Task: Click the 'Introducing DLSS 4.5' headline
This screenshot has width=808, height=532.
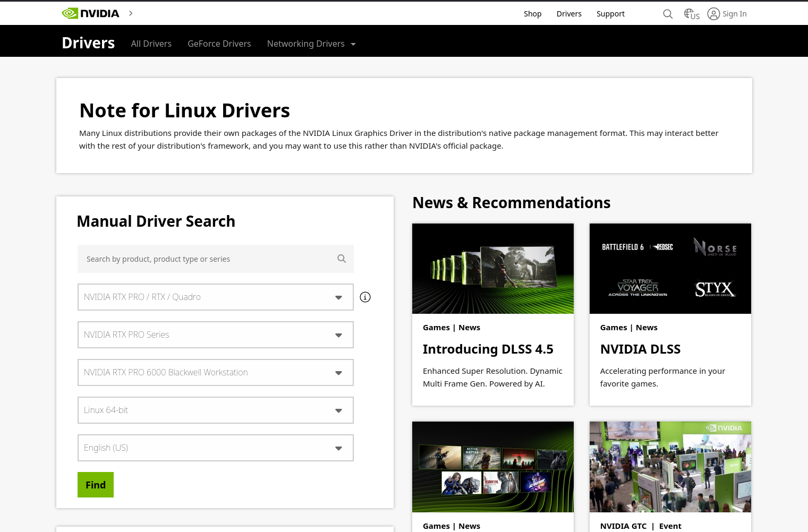Action: (488, 349)
